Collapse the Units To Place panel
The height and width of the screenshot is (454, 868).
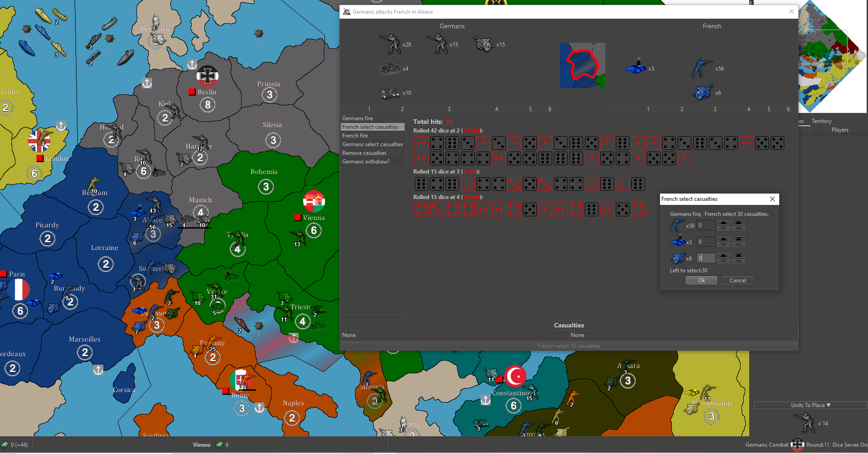click(811, 405)
